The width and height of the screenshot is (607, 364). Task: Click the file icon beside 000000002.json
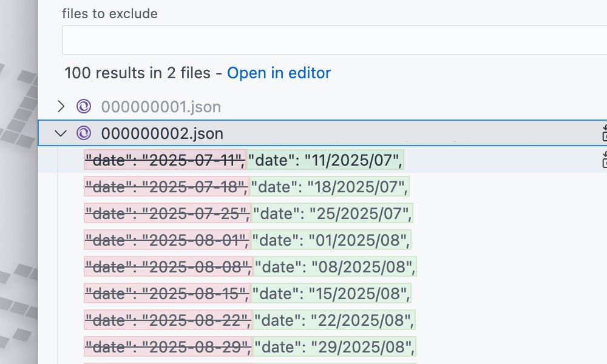click(x=84, y=133)
